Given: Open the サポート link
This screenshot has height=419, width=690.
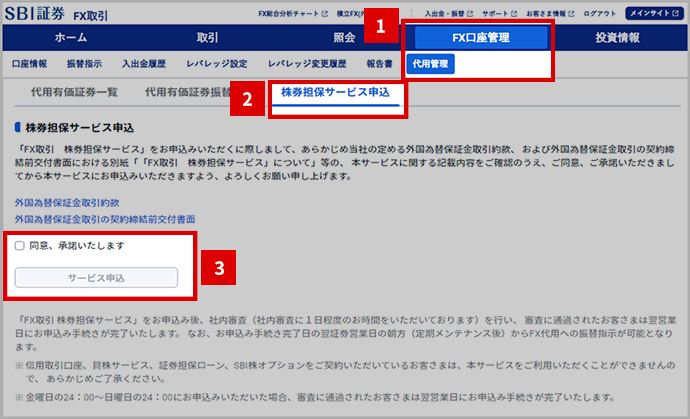Looking at the screenshot, I should 499,14.
